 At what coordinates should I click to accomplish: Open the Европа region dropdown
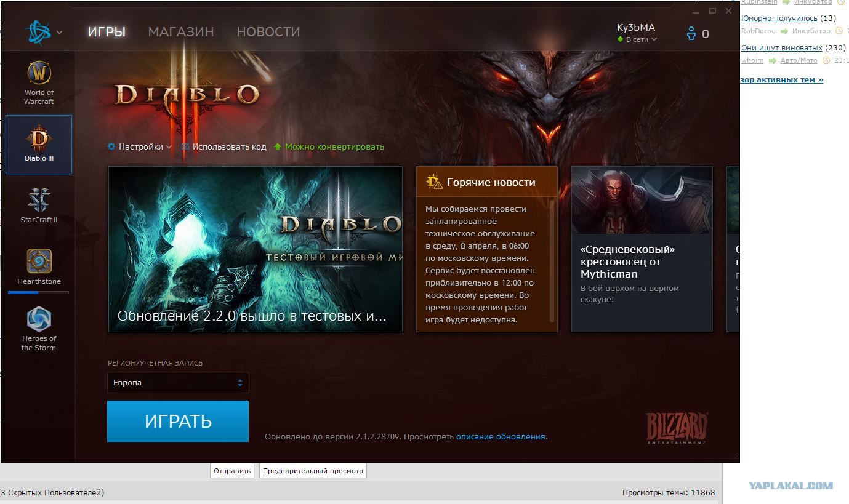[178, 382]
